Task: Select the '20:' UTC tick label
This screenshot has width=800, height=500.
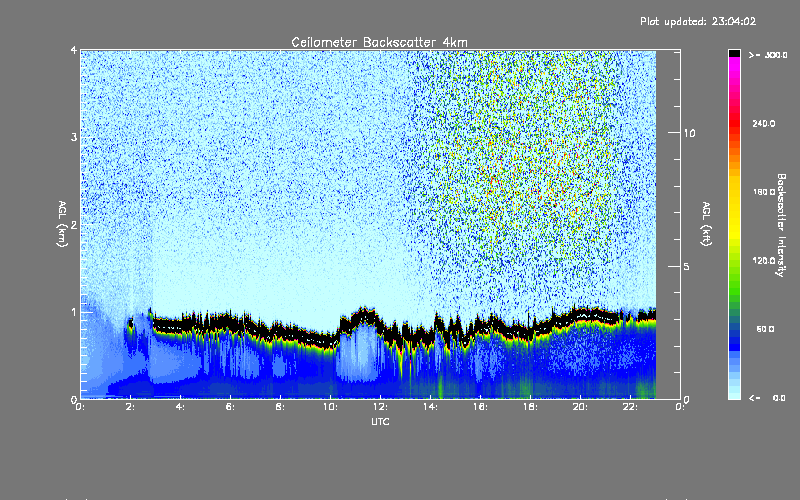Action: click(x=580, y=407)
